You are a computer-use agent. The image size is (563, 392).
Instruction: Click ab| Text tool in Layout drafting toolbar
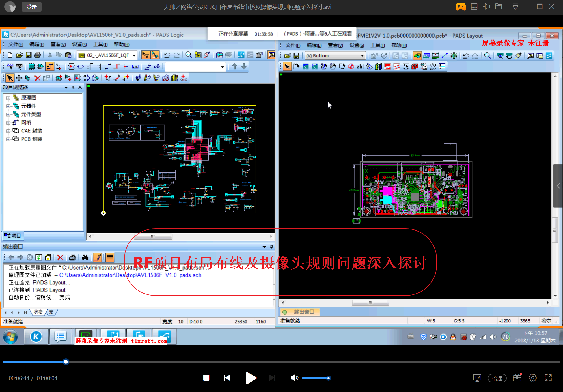tap(360, 67)
